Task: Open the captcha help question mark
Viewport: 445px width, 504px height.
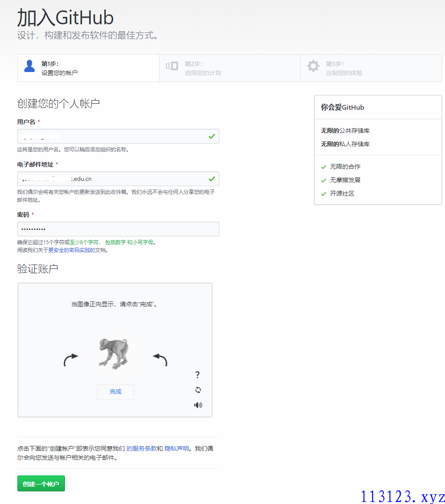Action: 198,374
